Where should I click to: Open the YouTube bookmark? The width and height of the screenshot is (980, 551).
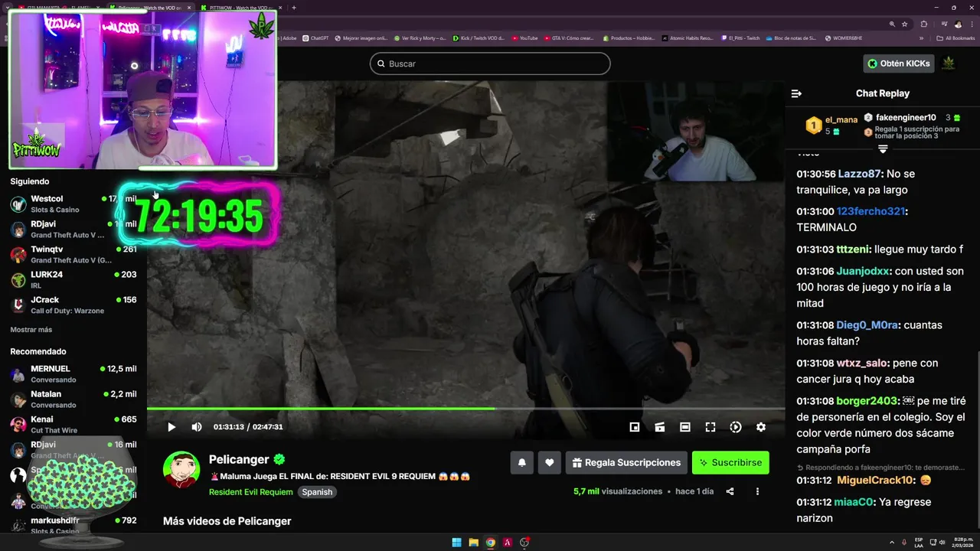coord(524,37)
